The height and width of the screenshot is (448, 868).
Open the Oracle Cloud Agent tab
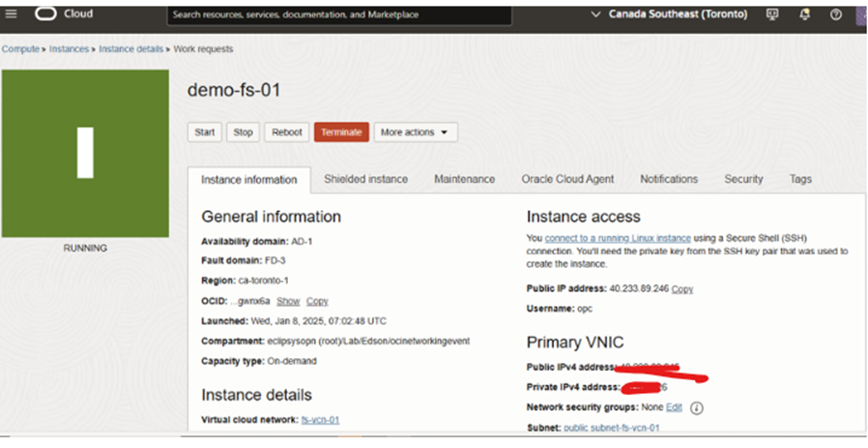(566, 179)
